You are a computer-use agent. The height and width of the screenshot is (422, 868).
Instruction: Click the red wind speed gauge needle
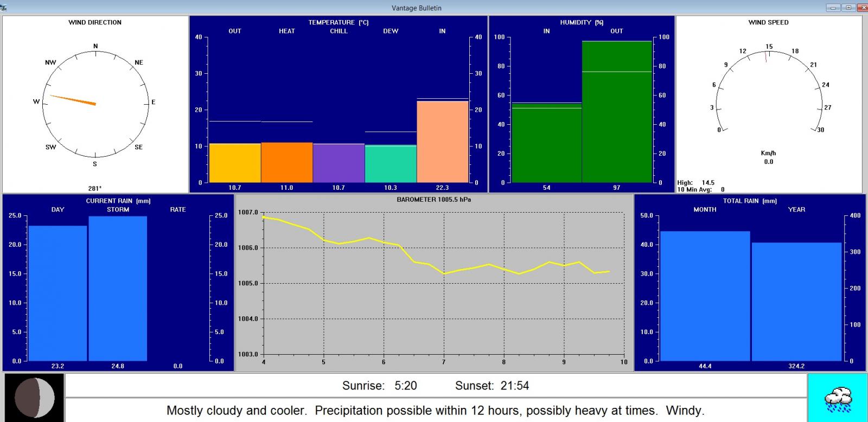766,56
